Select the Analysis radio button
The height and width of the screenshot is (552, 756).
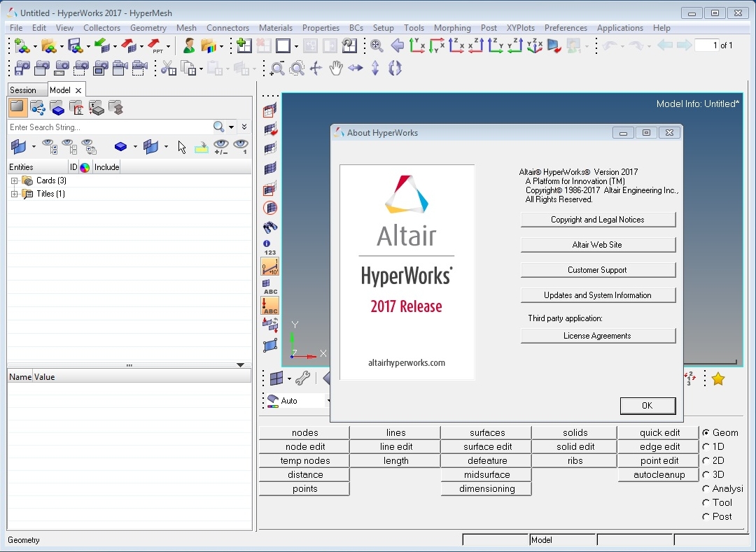pos(706,488)
